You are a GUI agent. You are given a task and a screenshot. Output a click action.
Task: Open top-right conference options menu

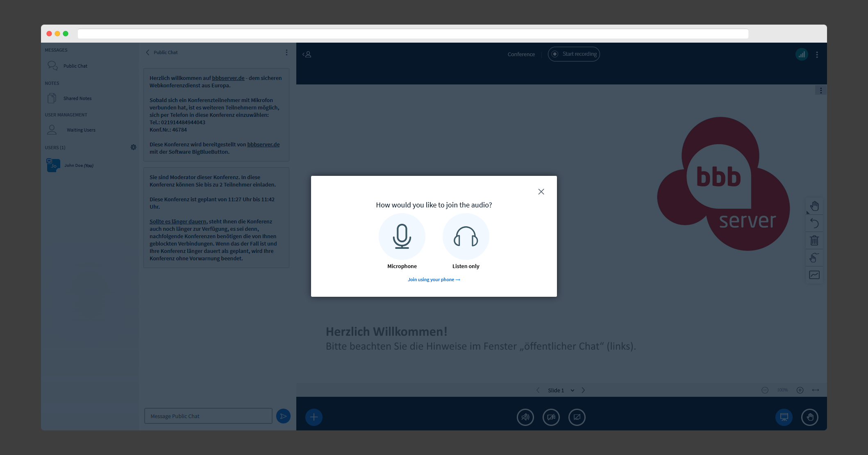pos(817,55)
